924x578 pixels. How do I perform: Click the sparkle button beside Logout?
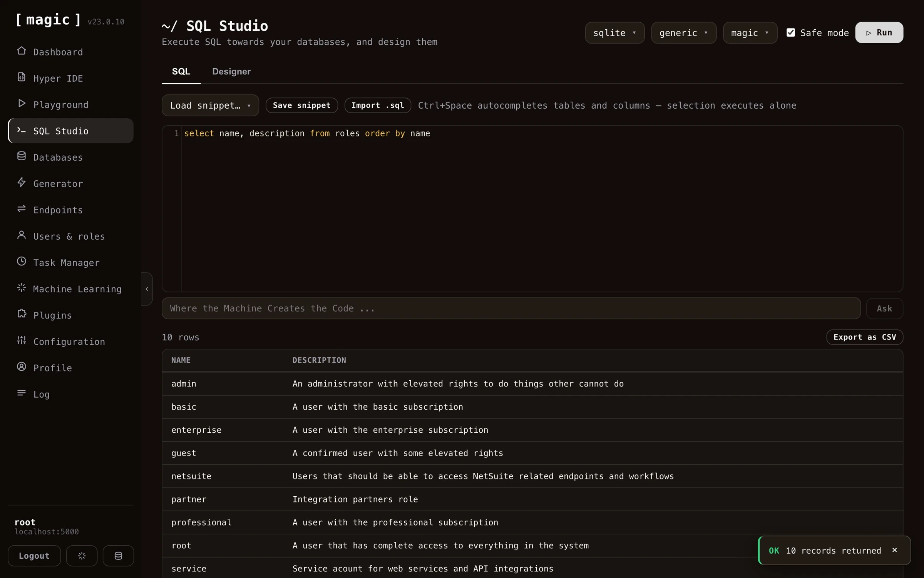tap(82, 556)
